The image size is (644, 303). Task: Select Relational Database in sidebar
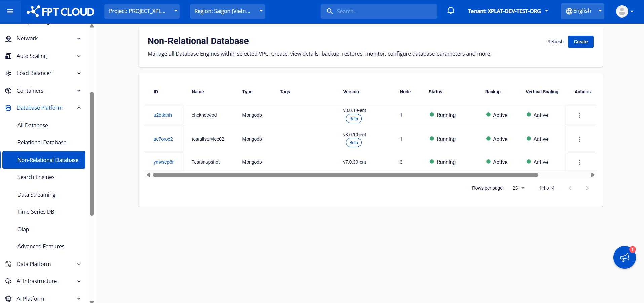(x=42, y=143)
